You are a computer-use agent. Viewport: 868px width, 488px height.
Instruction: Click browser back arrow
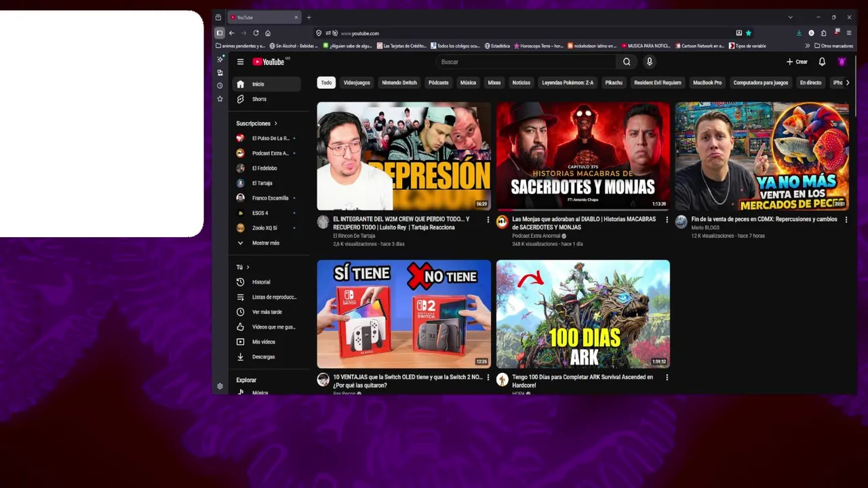[x=231, y=33]
